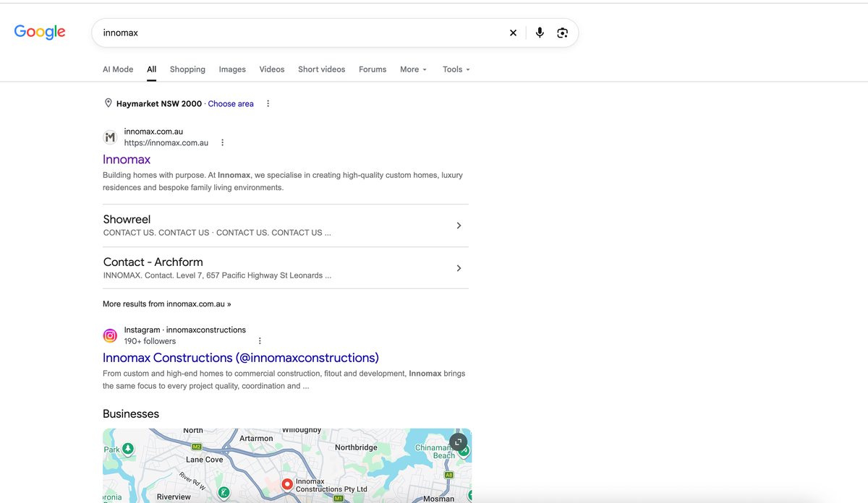Switch to Videos tab

272,69
